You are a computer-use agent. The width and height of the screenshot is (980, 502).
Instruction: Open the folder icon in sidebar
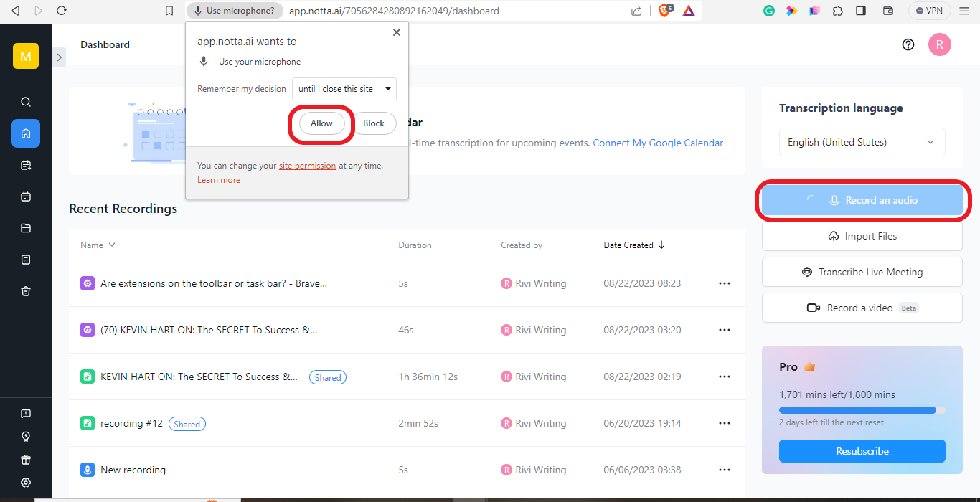click(26, 228)
